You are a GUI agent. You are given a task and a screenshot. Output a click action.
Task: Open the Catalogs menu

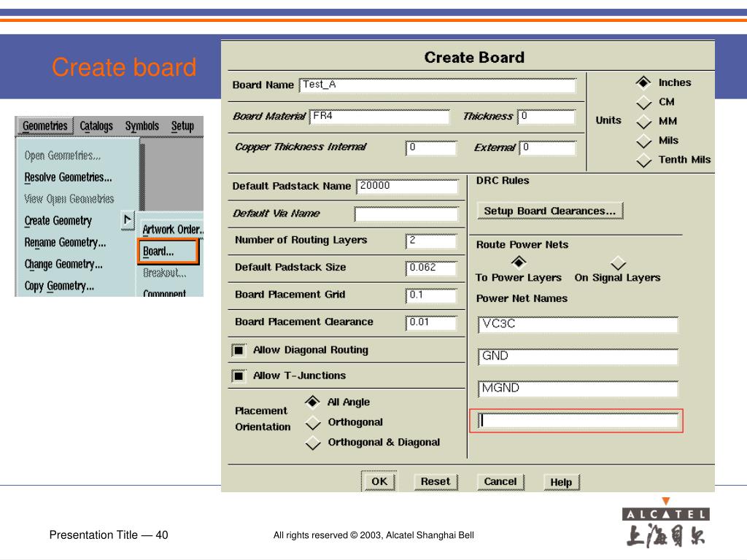[96, 125]
